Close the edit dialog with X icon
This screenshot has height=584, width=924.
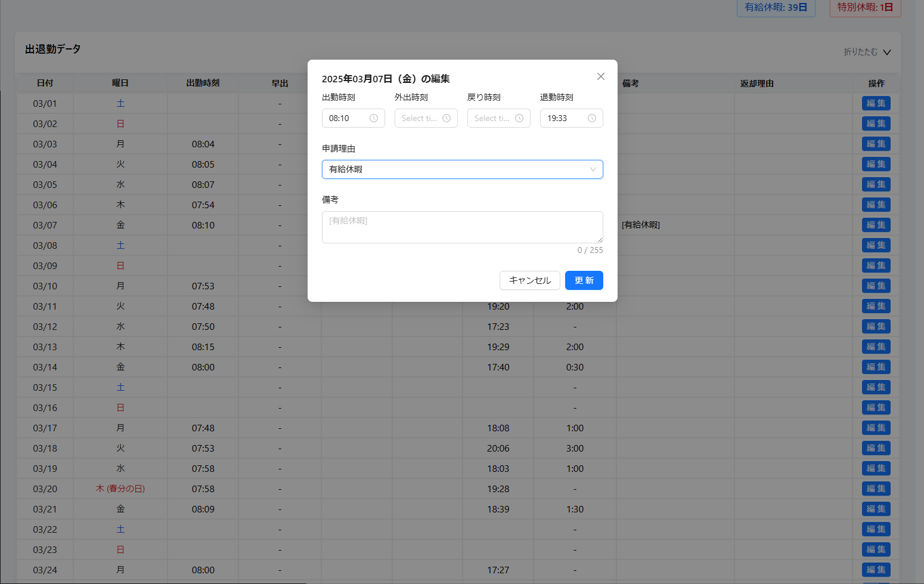pyautogui.click(x=601, y=76)
